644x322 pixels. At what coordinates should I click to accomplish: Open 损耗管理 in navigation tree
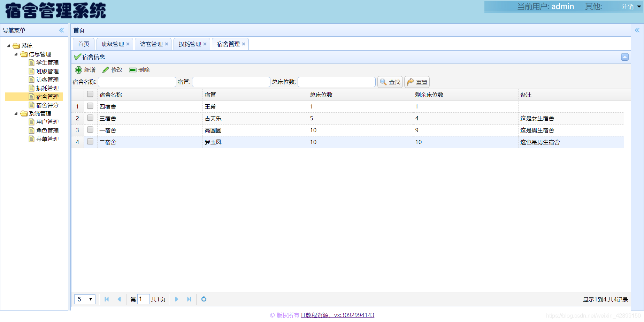click(x=47, y=88)
